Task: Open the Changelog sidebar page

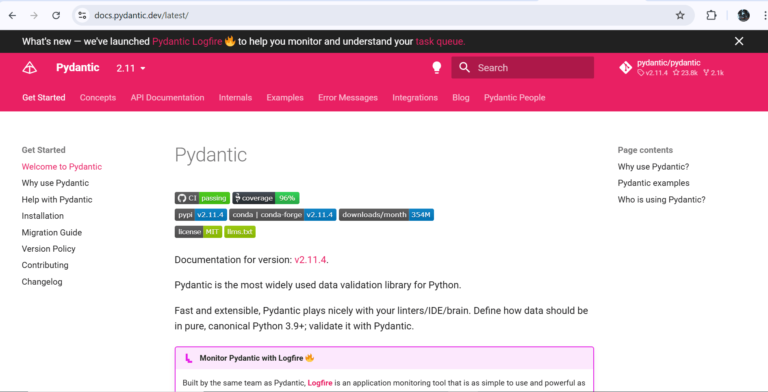Action: (42, 282)
